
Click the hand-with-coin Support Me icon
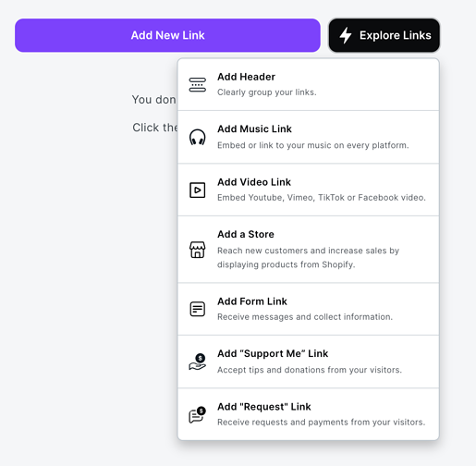point(198,362)
